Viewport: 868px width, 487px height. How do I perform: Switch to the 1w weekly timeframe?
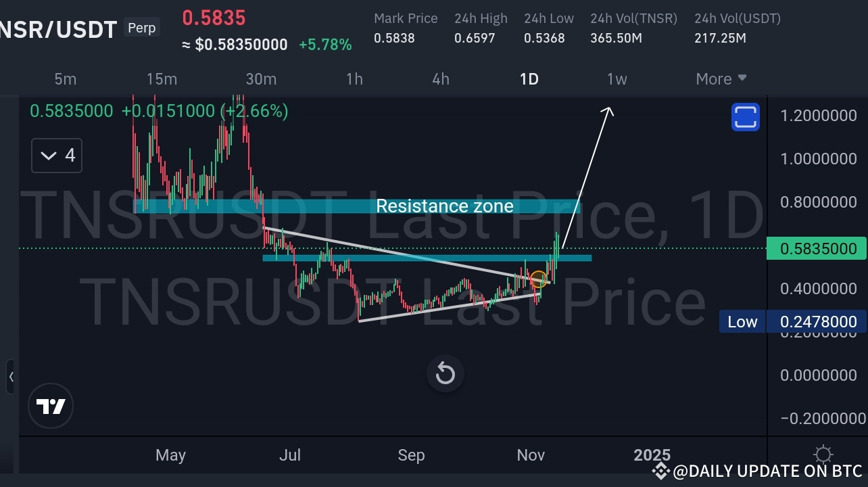tap(616, 78)
